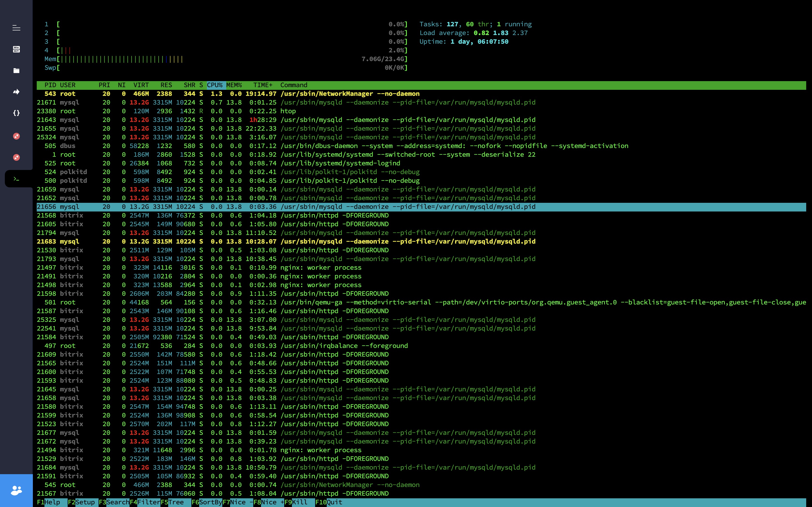Open the SFTP folder icon
This screenshot has height=507, width=812.
[16, 70]
